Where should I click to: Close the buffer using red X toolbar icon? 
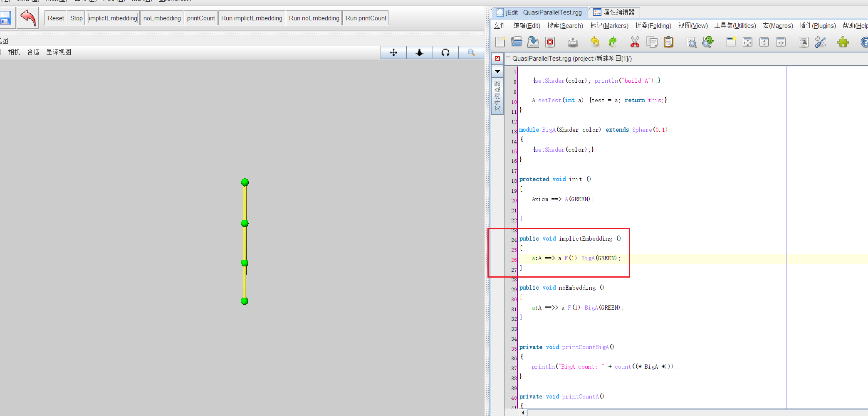click(550, 42)
